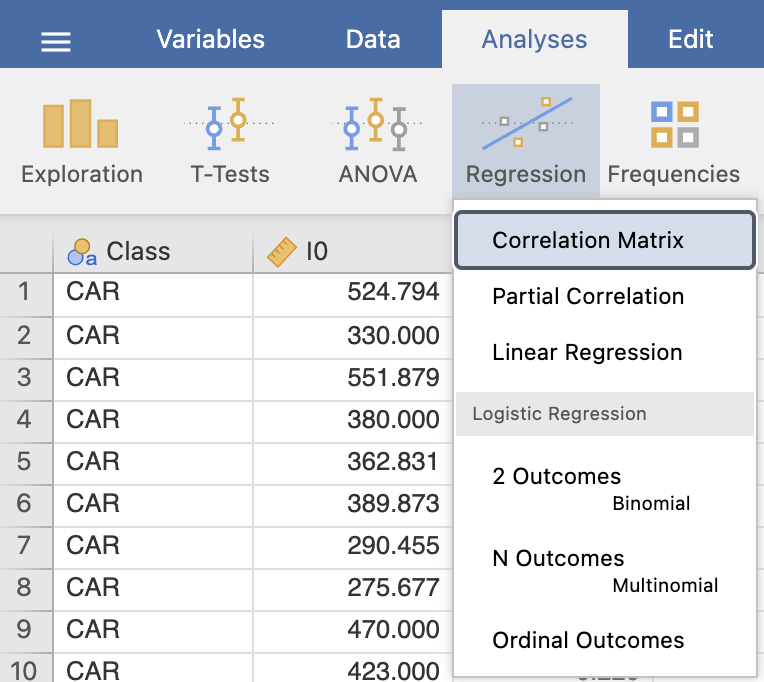Choose Partial Correlation menu entry

605,296
